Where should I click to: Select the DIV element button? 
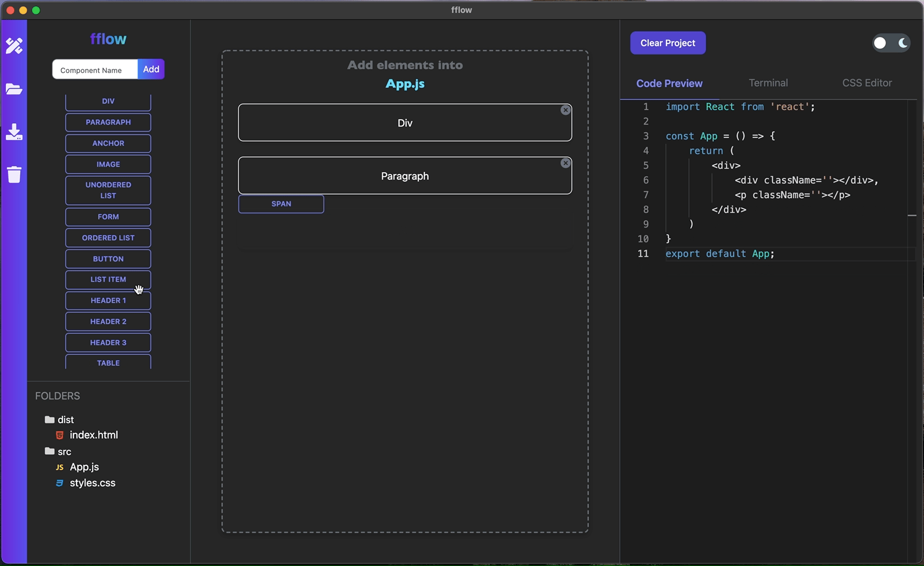(108, 102)
